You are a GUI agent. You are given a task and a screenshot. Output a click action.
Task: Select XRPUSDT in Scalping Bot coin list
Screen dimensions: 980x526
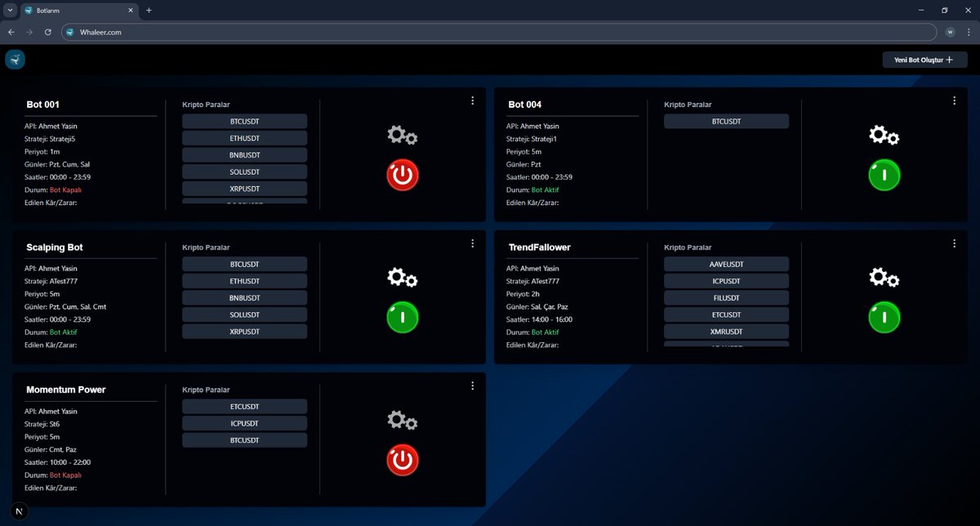[245, 332]
